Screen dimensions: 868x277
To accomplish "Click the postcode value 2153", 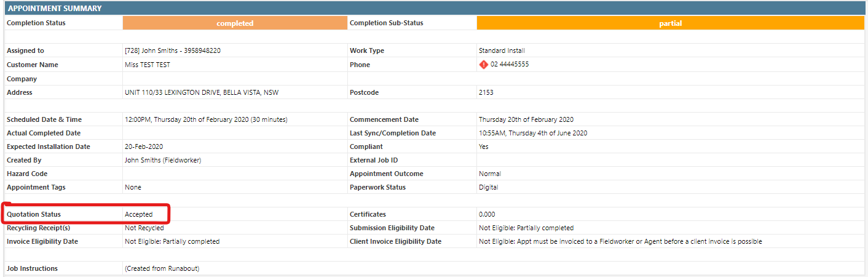I will pyautogui.click(x=486, y=92).
